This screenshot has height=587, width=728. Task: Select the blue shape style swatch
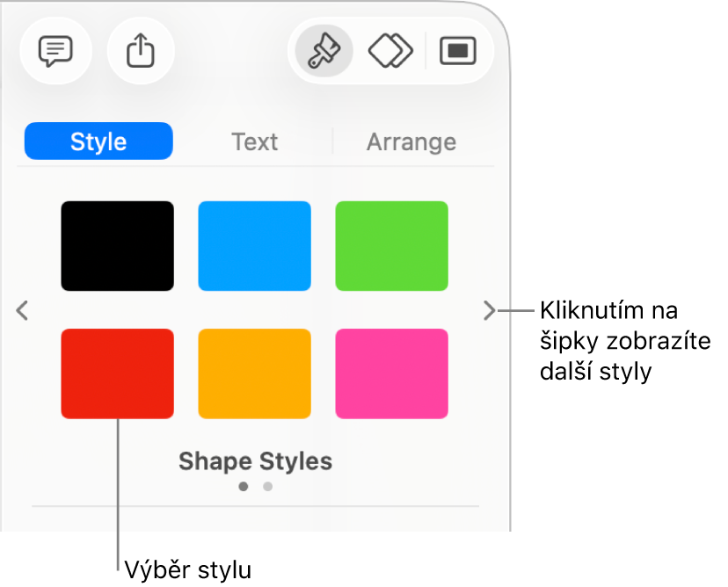(x=254, y=245)
